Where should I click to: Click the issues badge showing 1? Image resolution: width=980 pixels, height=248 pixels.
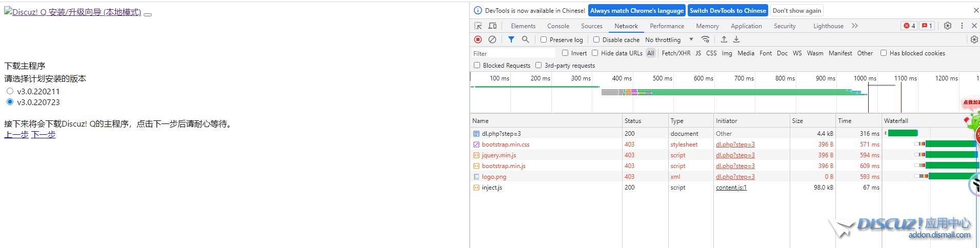[x=927, y=26]
